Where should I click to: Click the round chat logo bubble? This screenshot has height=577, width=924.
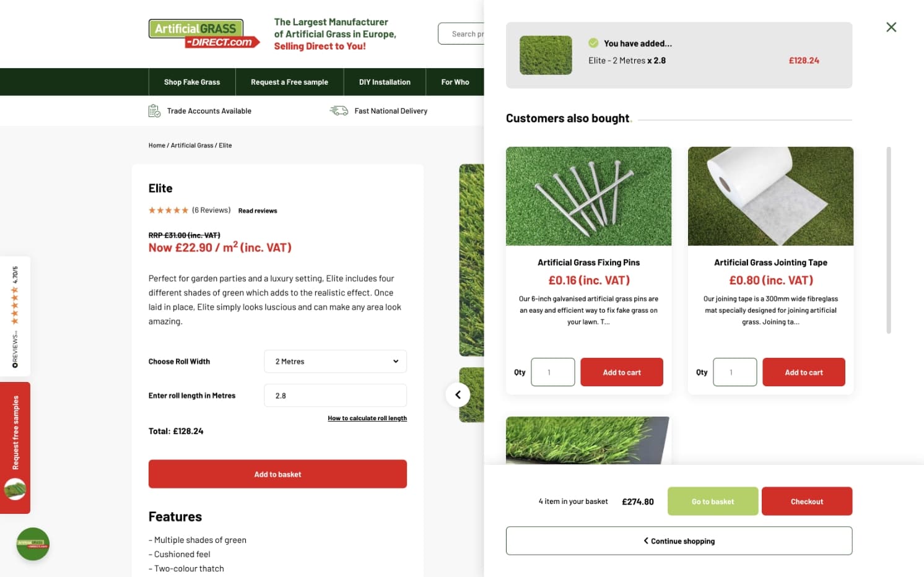point(33,544)
